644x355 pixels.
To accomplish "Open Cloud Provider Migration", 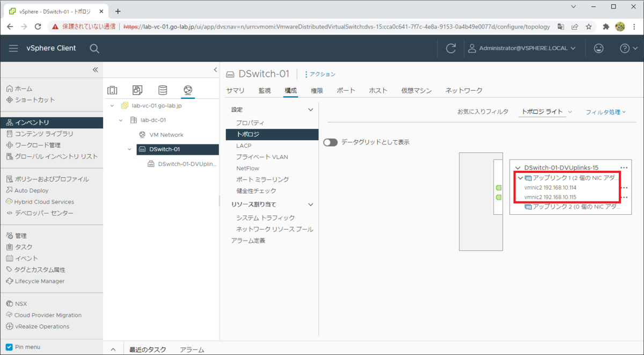I will pos(44,315).
